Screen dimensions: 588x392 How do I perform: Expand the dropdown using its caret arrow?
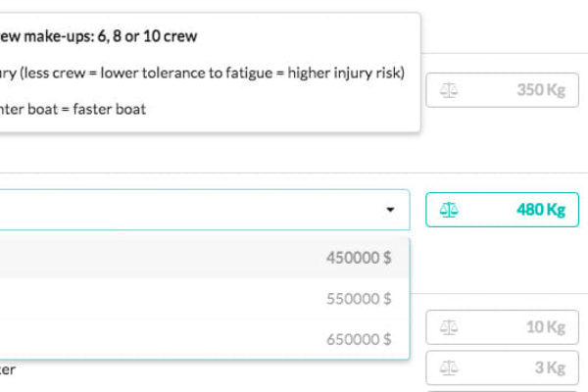(390, 210)
